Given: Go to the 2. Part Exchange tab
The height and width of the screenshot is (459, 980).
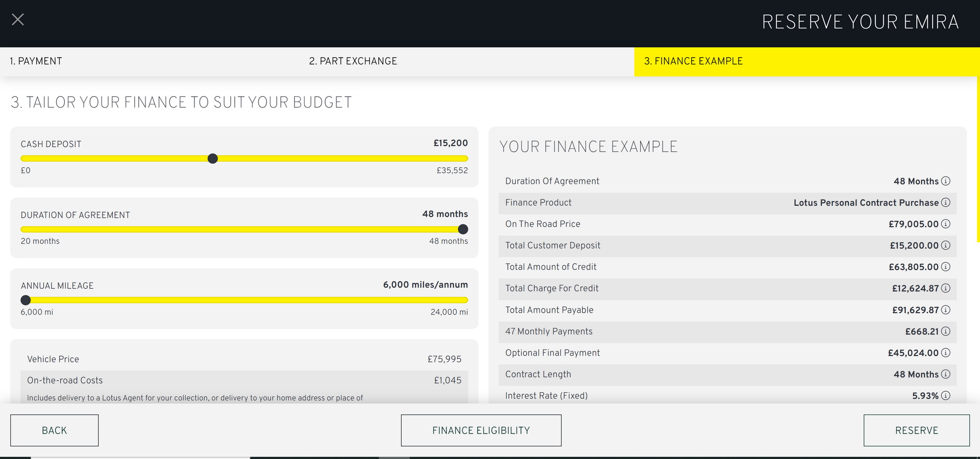Looking at the screenshot, I should (353, 61).
